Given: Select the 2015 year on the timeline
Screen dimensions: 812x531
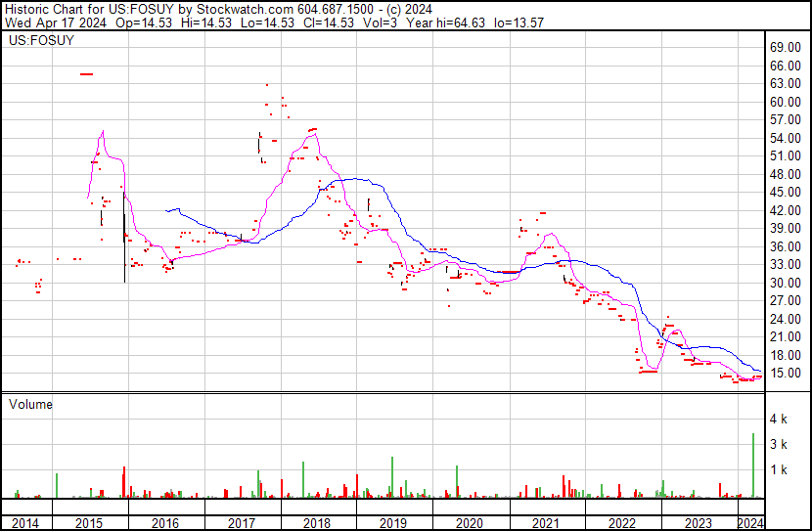Looking at the screenshot, I should 90,522.
